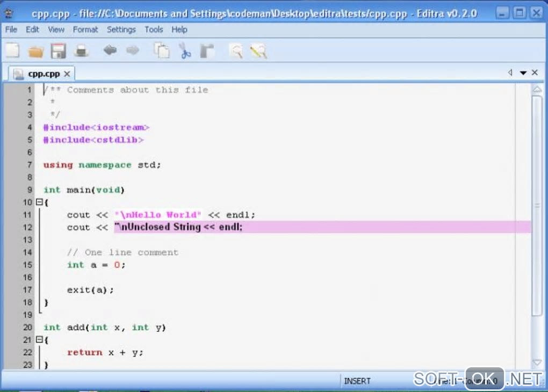
Task: Open the tab list dropdown arrow
Action: [523, 72]
